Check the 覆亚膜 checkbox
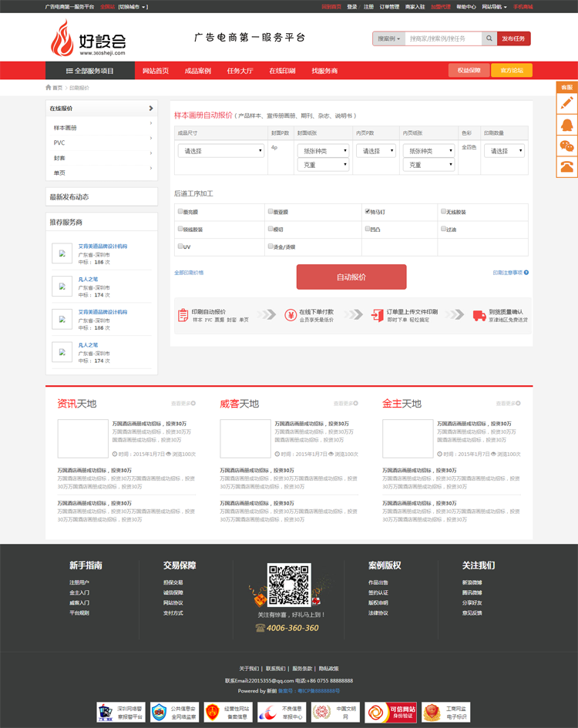 271,211
